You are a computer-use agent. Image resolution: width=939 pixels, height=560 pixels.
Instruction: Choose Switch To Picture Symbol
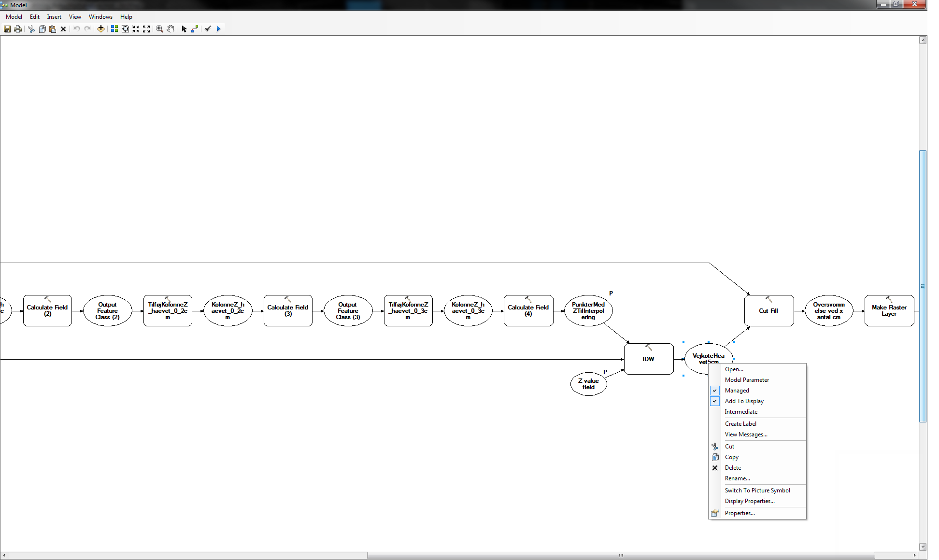coord(757,490)
